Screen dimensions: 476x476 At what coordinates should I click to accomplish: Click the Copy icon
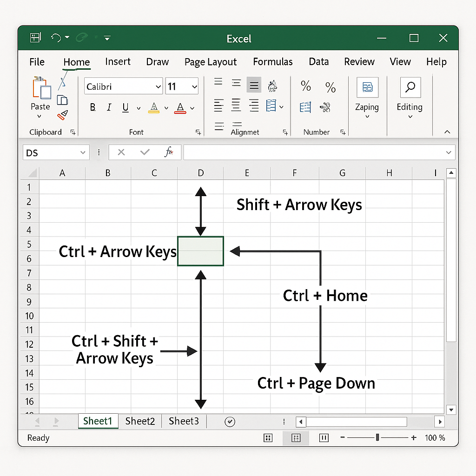(x=62, y=100)
